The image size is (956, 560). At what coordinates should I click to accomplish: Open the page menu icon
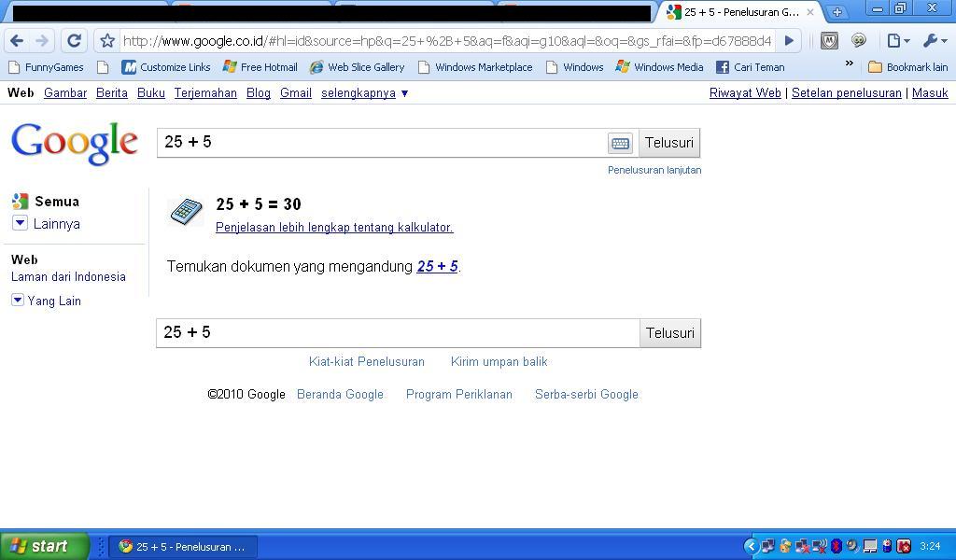click(897, 41)
